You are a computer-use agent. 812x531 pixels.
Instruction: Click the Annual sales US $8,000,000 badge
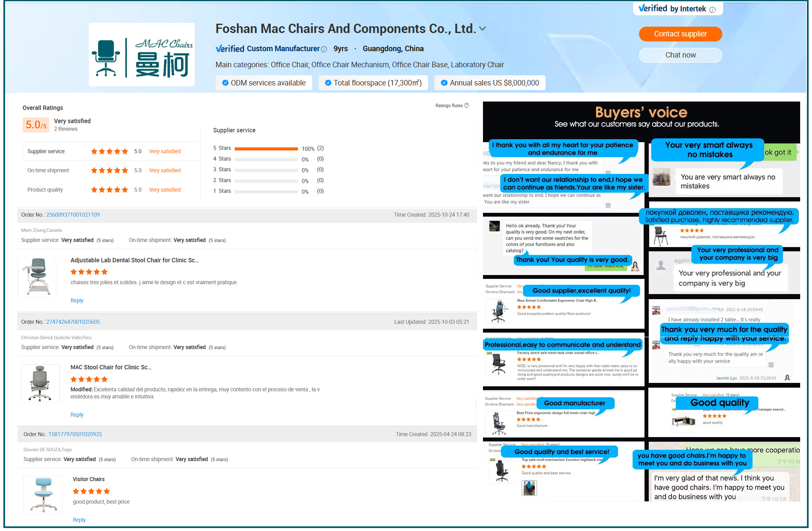tap(490, 83)
